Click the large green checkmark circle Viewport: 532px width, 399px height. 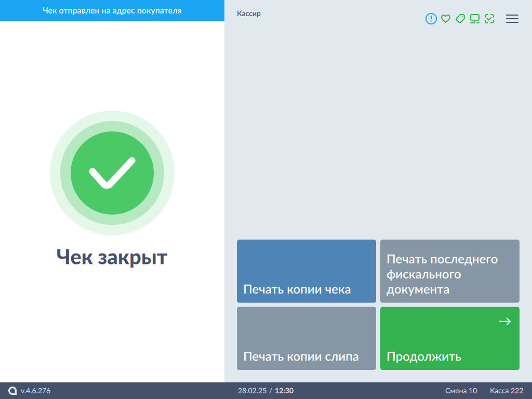coord(112,173)
